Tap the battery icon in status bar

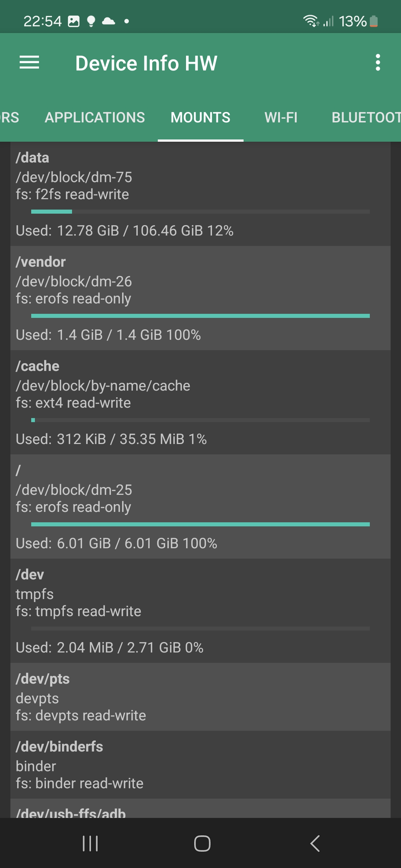(x=374, y=22)
